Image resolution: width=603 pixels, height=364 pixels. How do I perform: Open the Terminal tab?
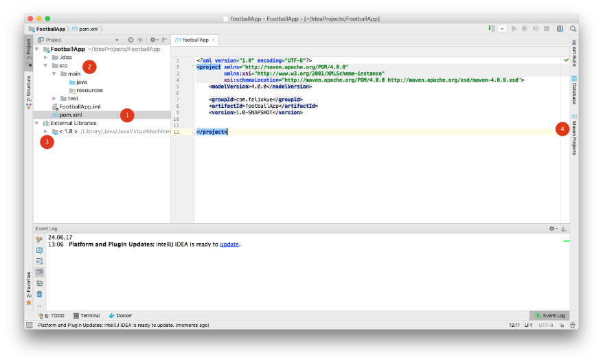click(87, 315)
